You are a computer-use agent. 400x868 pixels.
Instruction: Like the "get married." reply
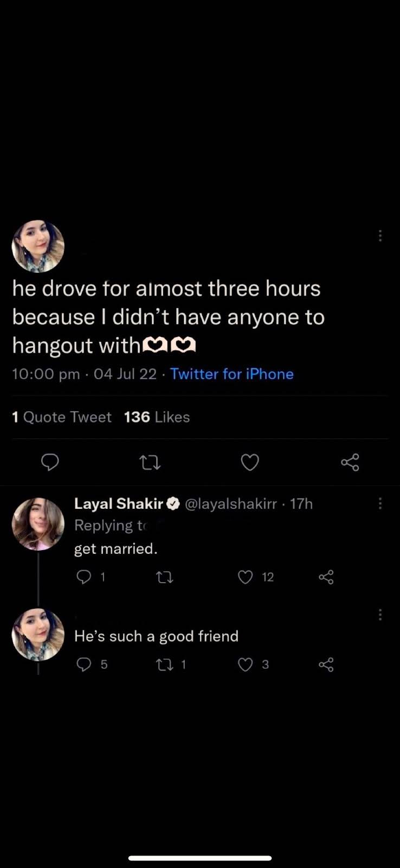[246, 577]
